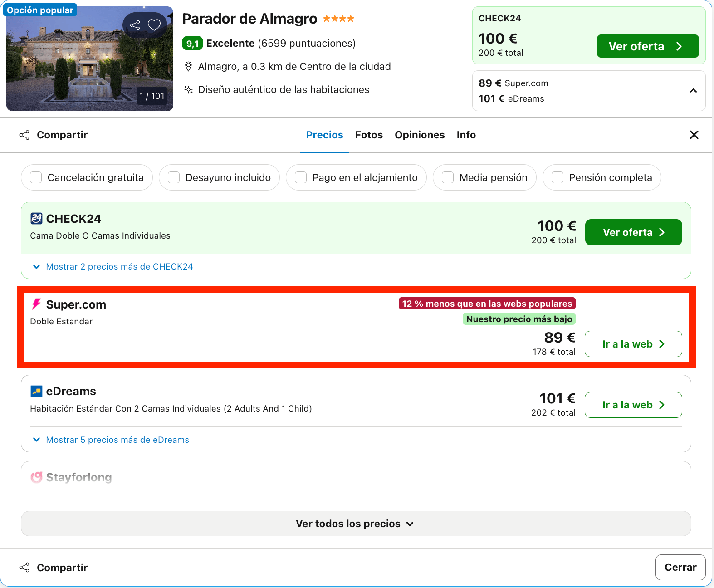The image size is (714, 588).
Task: Enable Cancelación gratuita filter
Action: [x=36, y=177]
